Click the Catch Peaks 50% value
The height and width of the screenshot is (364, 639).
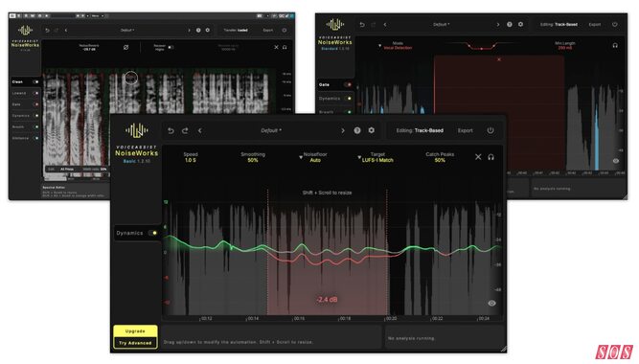tap(440, 161)
